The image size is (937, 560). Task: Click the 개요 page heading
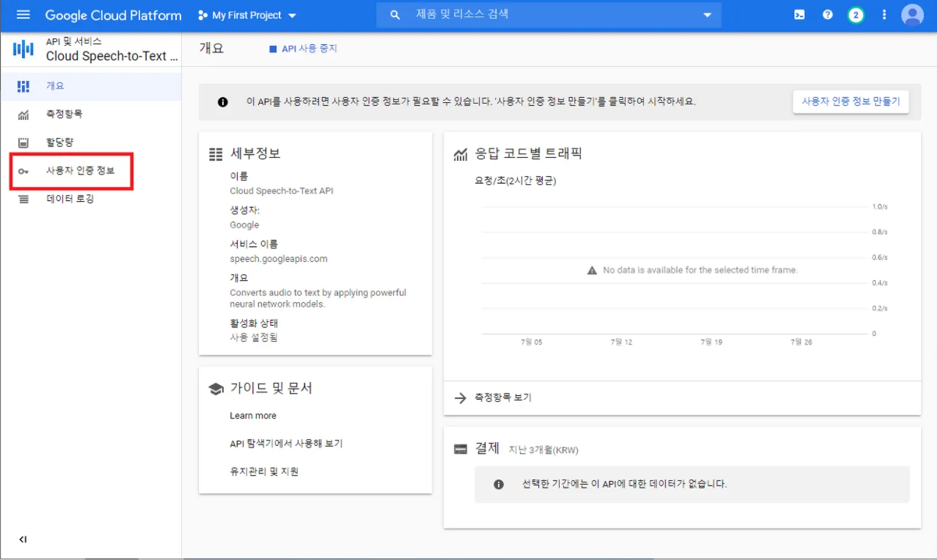211,49
